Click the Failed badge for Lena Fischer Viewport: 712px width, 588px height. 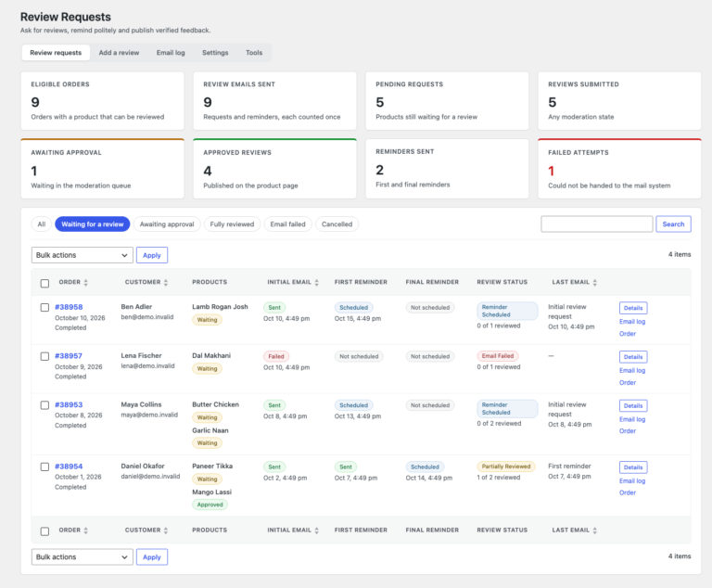[276, 356]
